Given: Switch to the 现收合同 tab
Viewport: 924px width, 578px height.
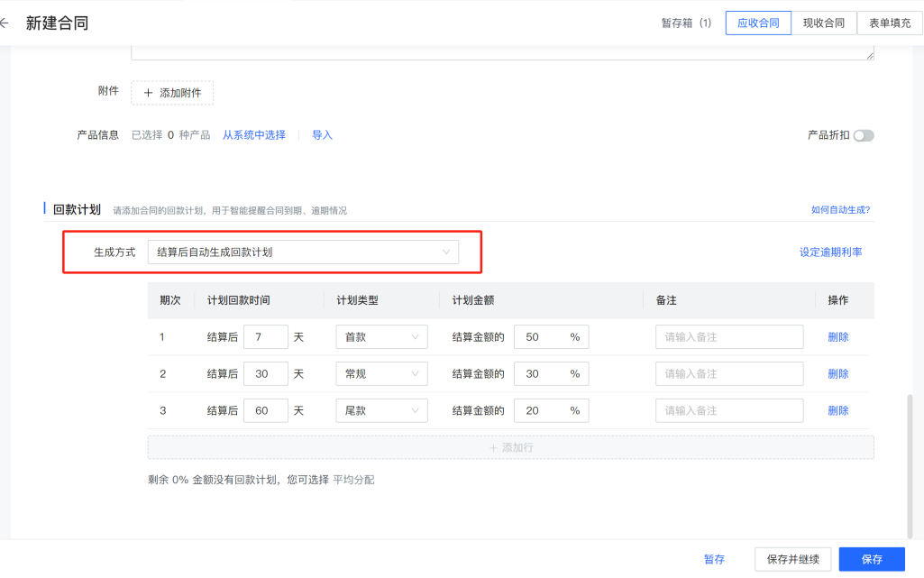Looking at the screenshot, I should pyautogui.click(x=823, y=23).
